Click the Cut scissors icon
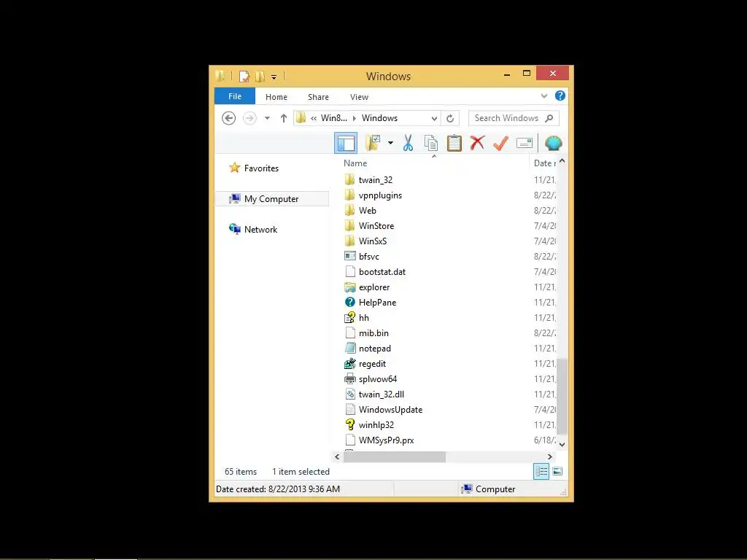747x560 pixels. (x=408, y=143)
